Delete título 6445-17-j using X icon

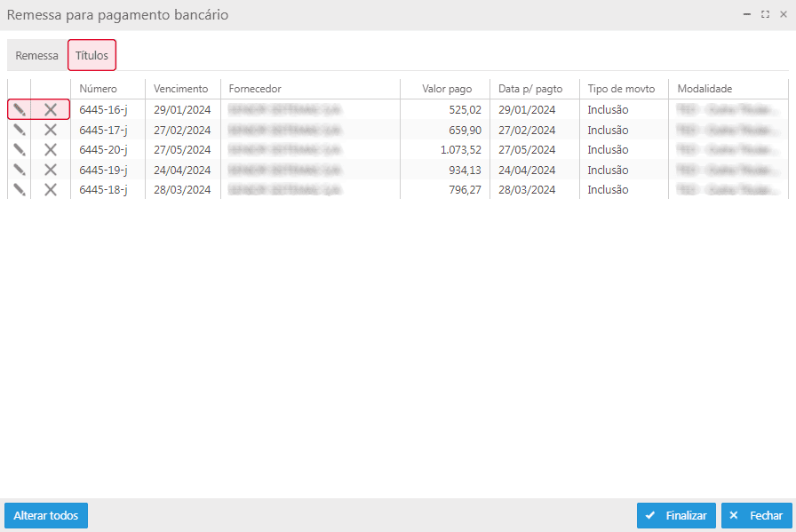(51, 130)
